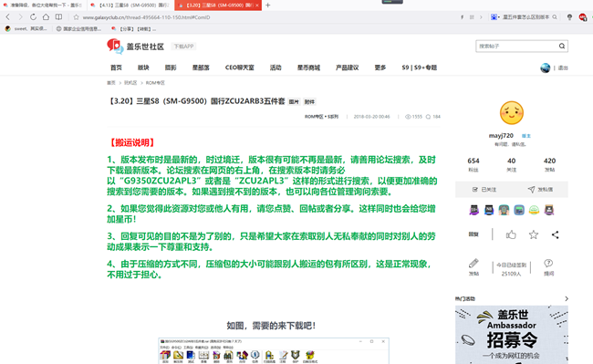
Task: Click the globe user avatar icon
Action: point(545,68)
